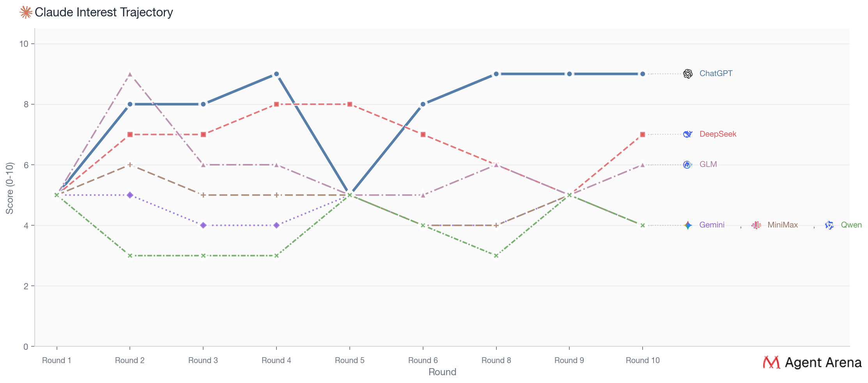
Task: Click DeepSeek's square marker at Round 5
Action: pos(350,104)
